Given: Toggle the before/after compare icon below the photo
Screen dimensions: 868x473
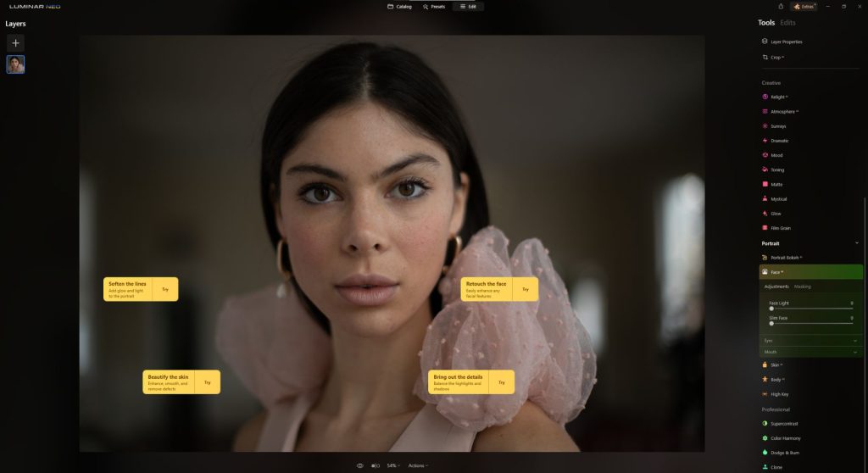Looking at the screenshot, I should coord(376,466).
